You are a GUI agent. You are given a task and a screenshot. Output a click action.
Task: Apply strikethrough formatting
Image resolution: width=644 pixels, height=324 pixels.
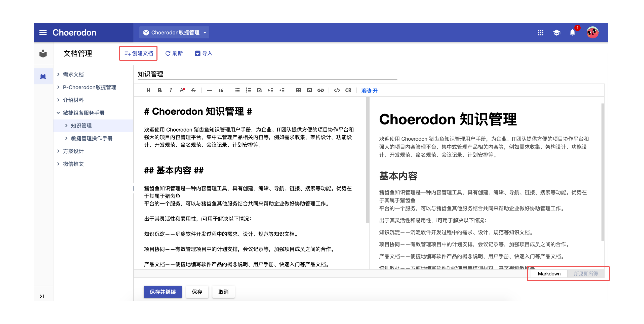[193, 90]
